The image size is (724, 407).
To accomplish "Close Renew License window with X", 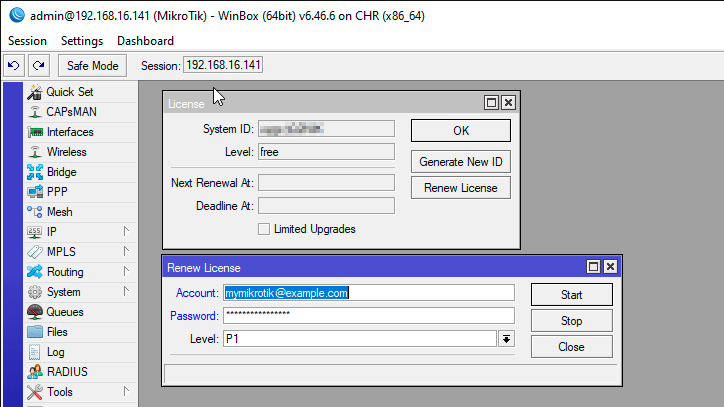I will click(x=610, y=267).
